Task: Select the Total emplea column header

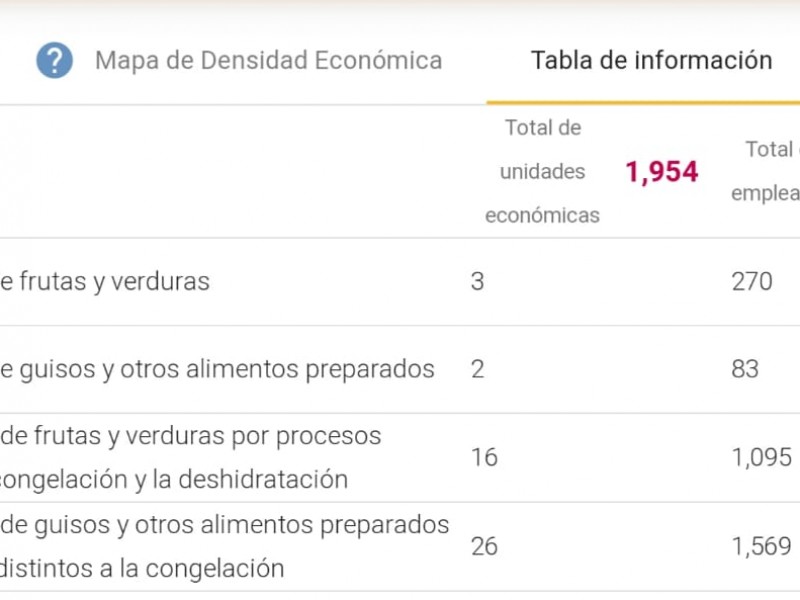Action: [765, 171]
